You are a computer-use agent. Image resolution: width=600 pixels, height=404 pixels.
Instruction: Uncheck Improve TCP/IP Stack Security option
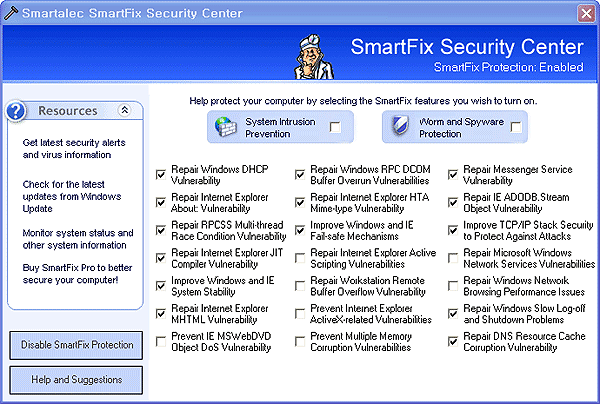(x=453, y=230)
